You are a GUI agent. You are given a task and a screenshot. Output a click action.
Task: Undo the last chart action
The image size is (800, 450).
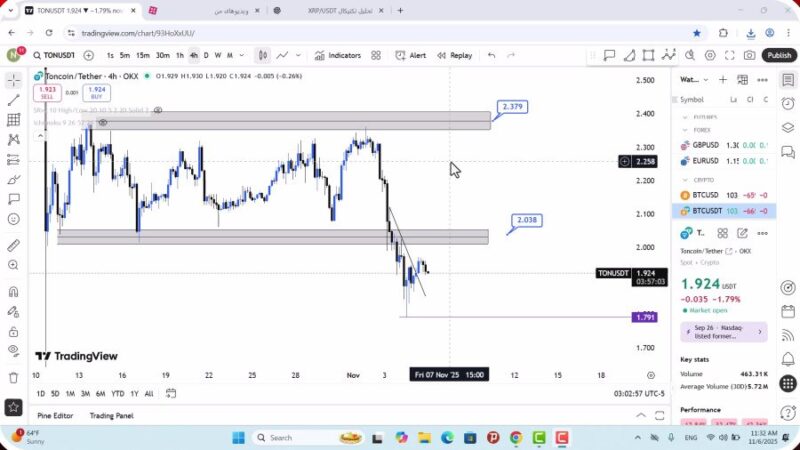pyautogui.click(x=491, y=56)
